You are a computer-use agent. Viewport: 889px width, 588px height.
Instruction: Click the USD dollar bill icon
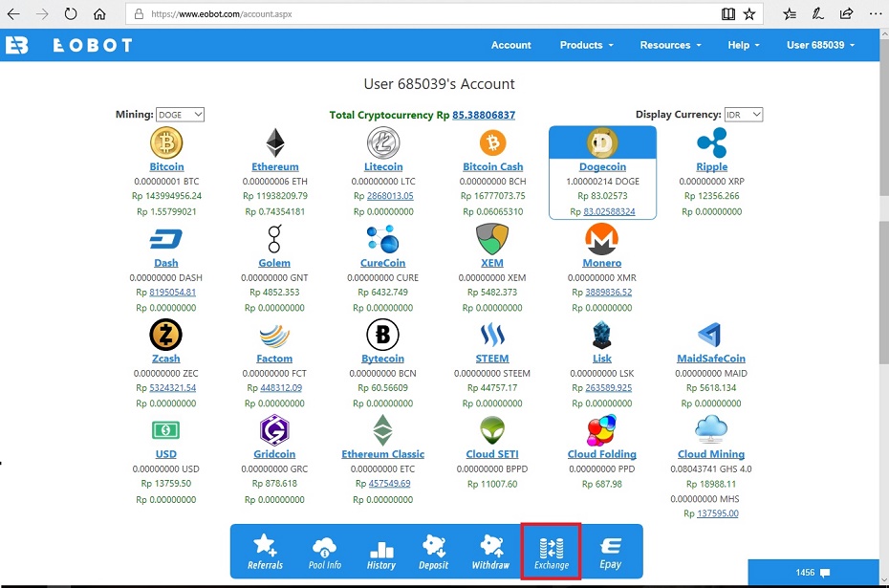tap(165, 430)
